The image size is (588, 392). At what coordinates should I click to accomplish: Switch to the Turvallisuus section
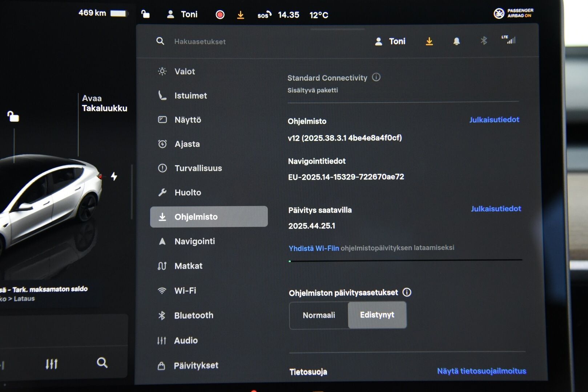[198, 168]
